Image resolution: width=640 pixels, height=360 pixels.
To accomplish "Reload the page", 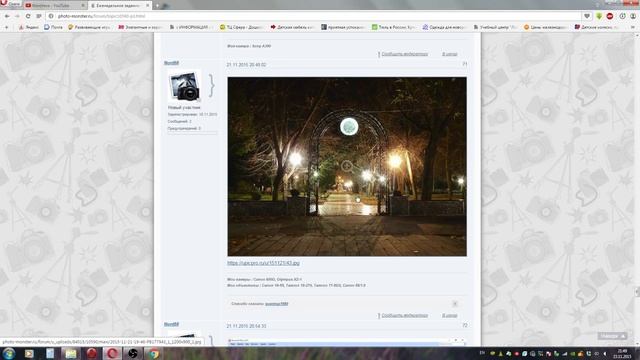I will [28, 16].
